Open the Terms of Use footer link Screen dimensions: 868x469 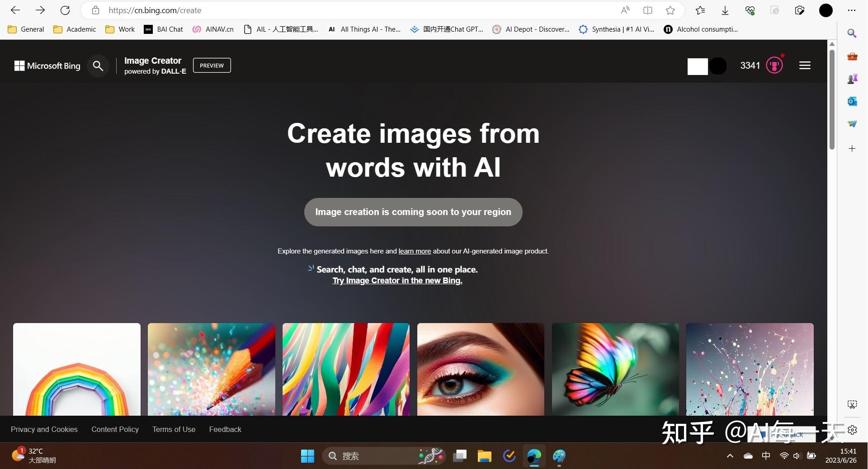pos(174,429)
